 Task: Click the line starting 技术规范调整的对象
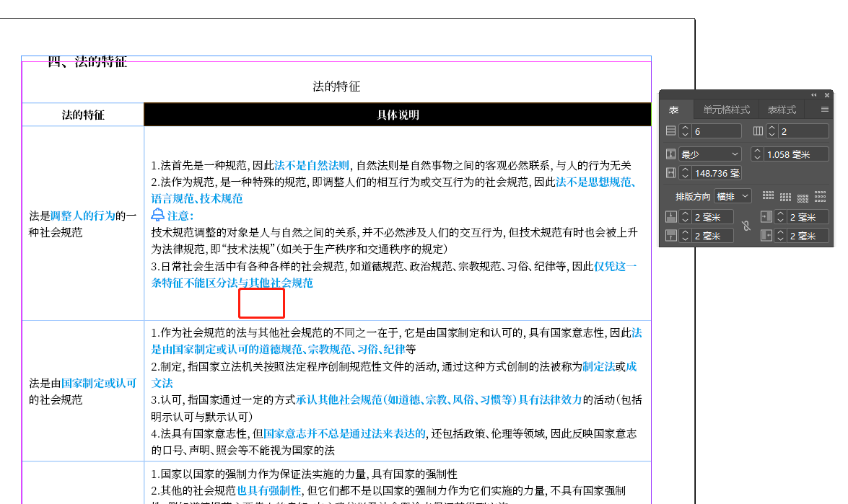pyautogui.click(x=394, y=233)
